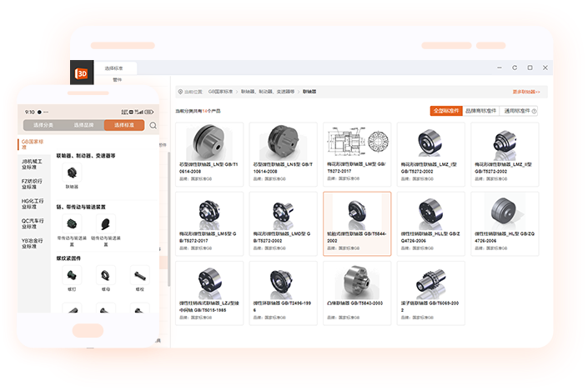
Task: Click the refresh icon in window title bar
Action: point(515,68)
